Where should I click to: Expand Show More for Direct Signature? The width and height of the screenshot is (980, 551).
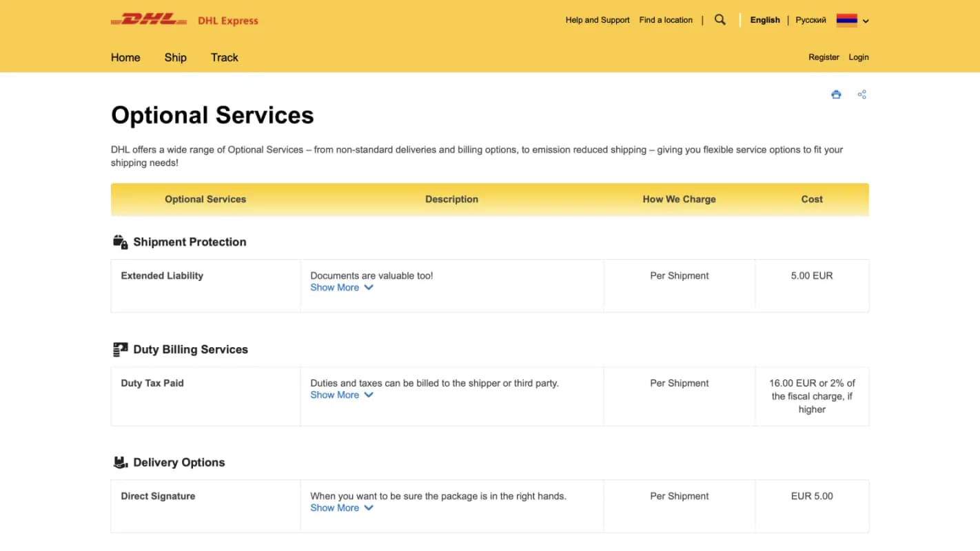341,508
